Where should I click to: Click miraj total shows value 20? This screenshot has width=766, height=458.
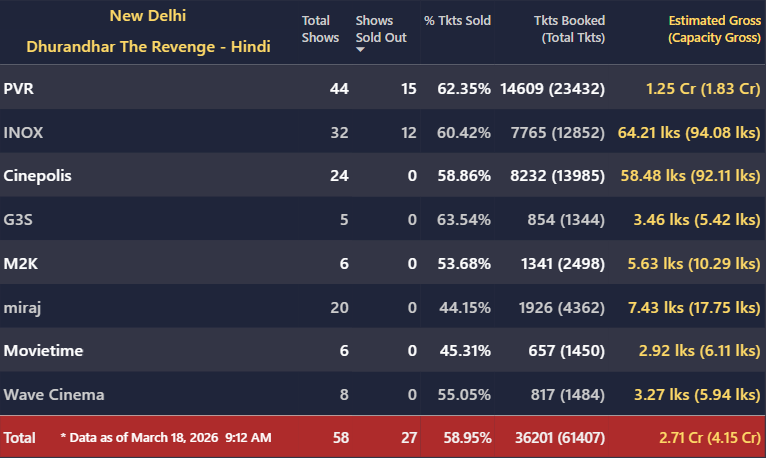tap(339, 308)
